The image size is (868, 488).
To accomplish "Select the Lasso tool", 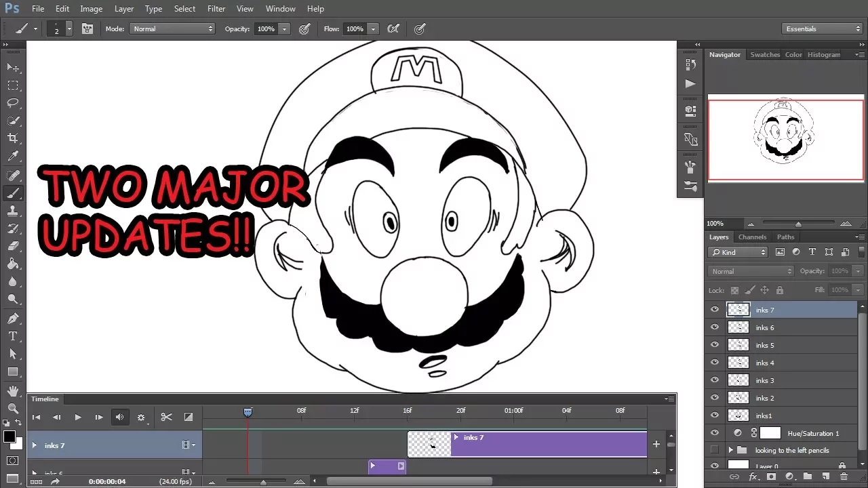I will tap(13, 103).
